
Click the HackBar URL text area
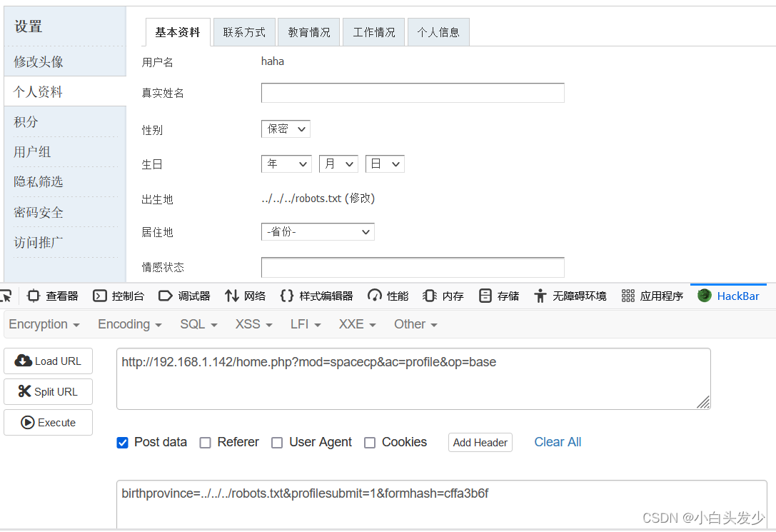tap(414, 379)
